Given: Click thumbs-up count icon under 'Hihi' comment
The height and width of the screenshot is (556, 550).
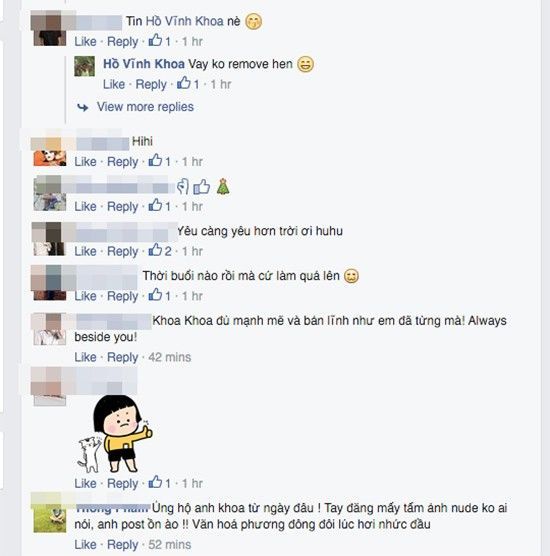Looking at the screenshot, I should [x=155, y=160].
